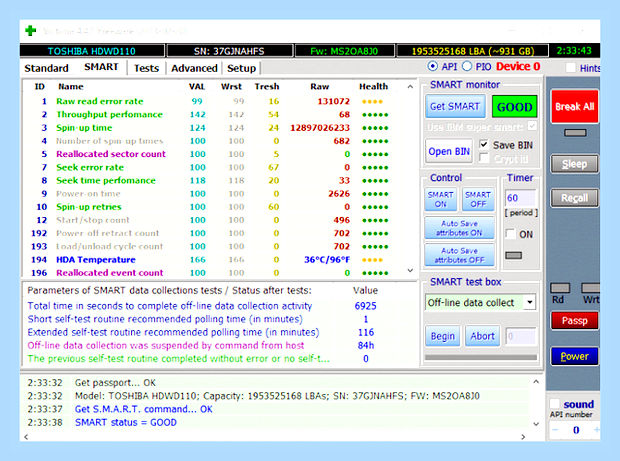Viewport: 620px width, 461px height.
Task: Click the SMART OFF button
Action: point(478,199)
